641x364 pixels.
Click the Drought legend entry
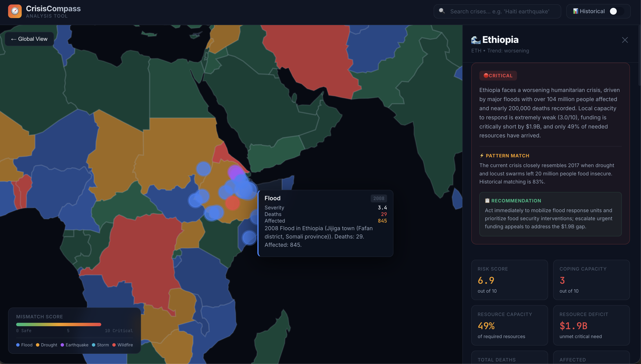click(x=47, y=345)
